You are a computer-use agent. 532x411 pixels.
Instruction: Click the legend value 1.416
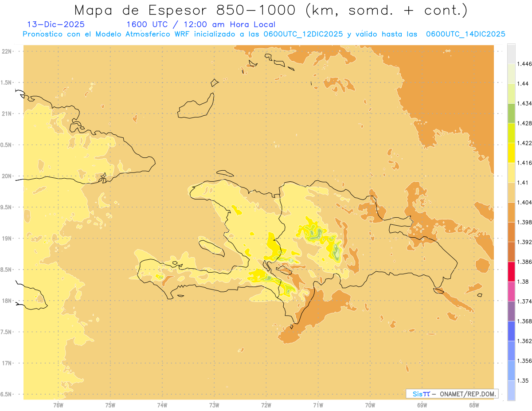[x=525, y=163]
